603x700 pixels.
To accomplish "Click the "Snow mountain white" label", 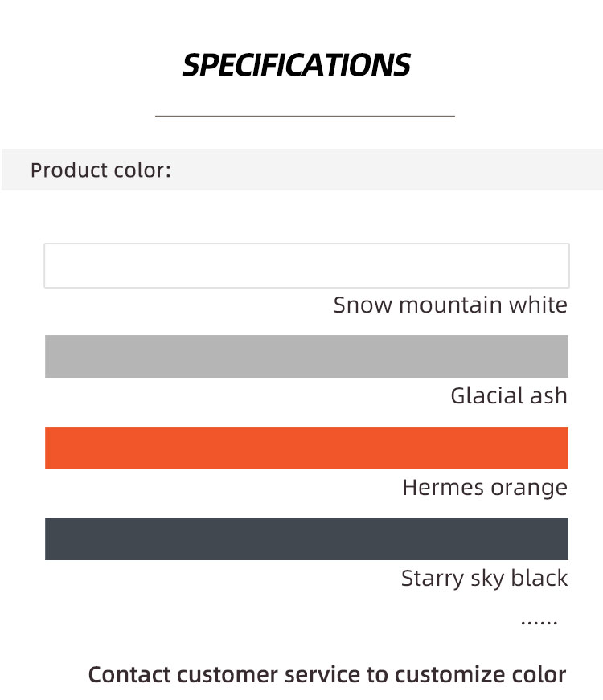I will (450, 305).
